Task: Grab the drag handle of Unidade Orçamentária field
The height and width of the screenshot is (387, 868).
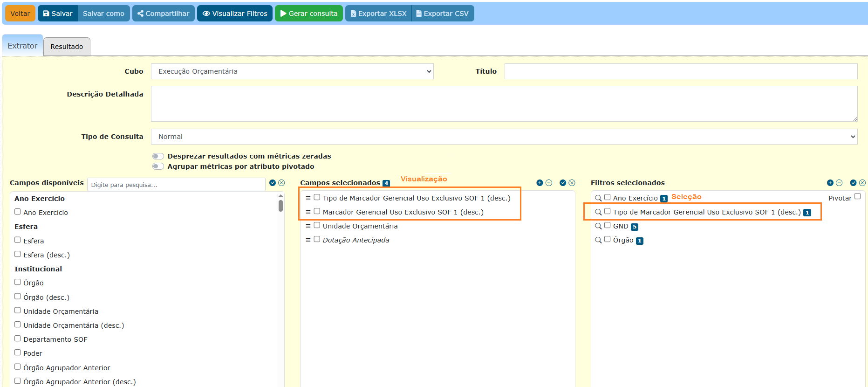Action: 308,226
